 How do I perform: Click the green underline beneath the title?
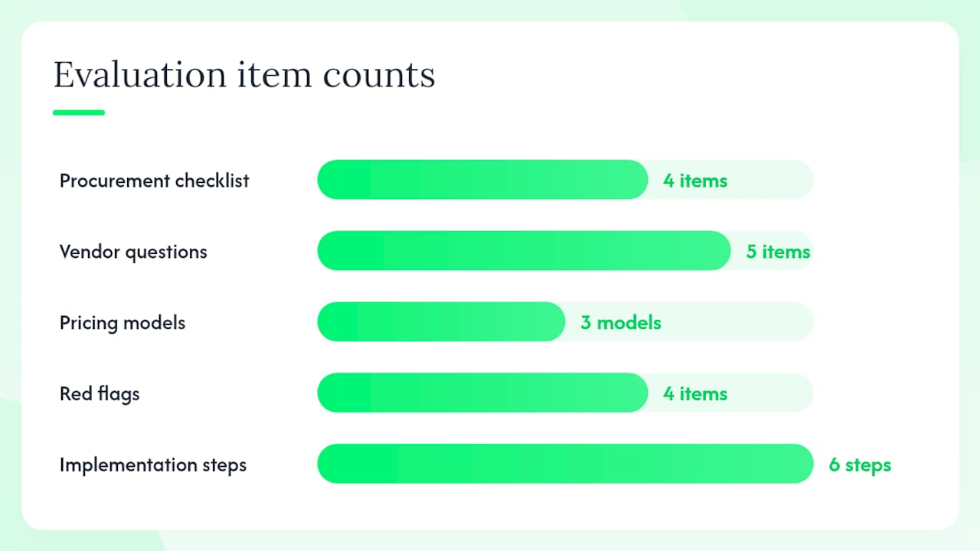tap(79, 112)
